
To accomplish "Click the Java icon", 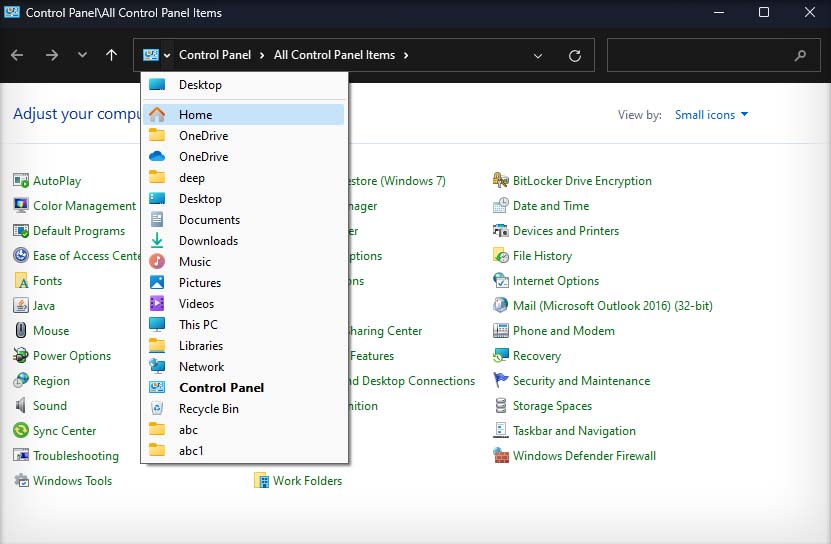I will 21,305.
